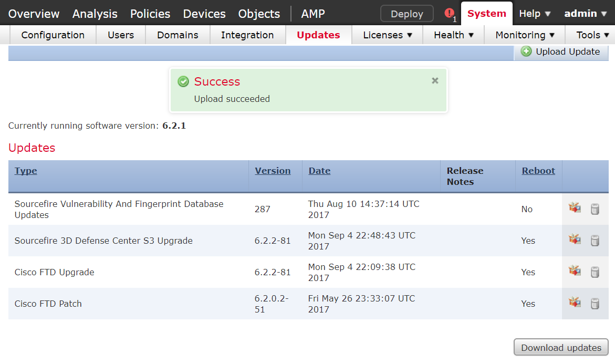Open the Monitoring dropdown menu
The height and width of the screenshot is (364, 615).
pos(525,35)
